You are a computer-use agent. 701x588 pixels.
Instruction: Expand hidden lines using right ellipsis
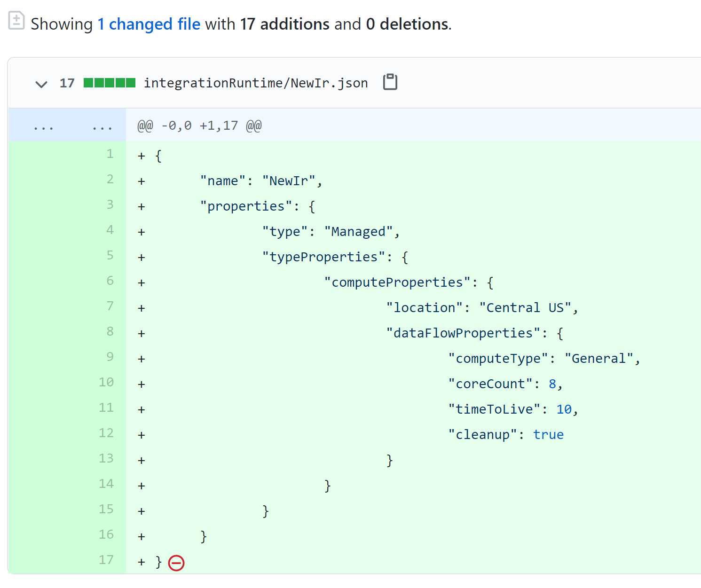click(102, 126)
